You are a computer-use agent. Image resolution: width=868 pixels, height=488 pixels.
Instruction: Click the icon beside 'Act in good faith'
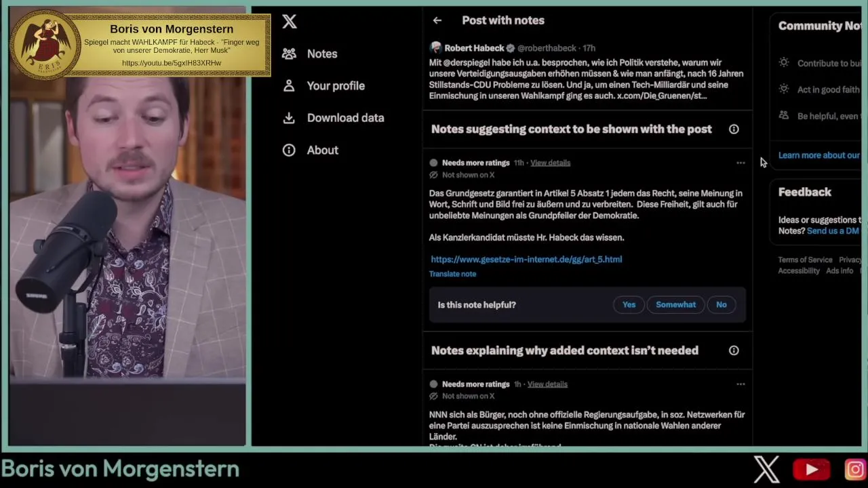tap(784, 89)
